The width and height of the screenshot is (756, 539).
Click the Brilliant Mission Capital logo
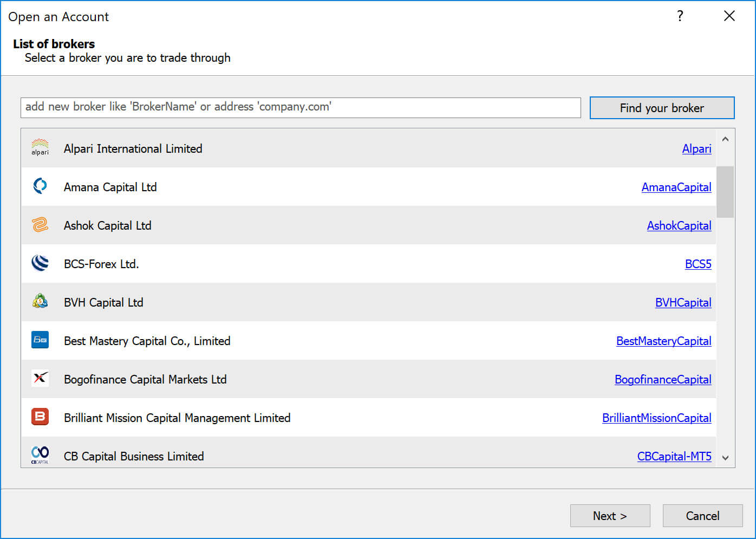pyautogui.click(x=40, y=417)
